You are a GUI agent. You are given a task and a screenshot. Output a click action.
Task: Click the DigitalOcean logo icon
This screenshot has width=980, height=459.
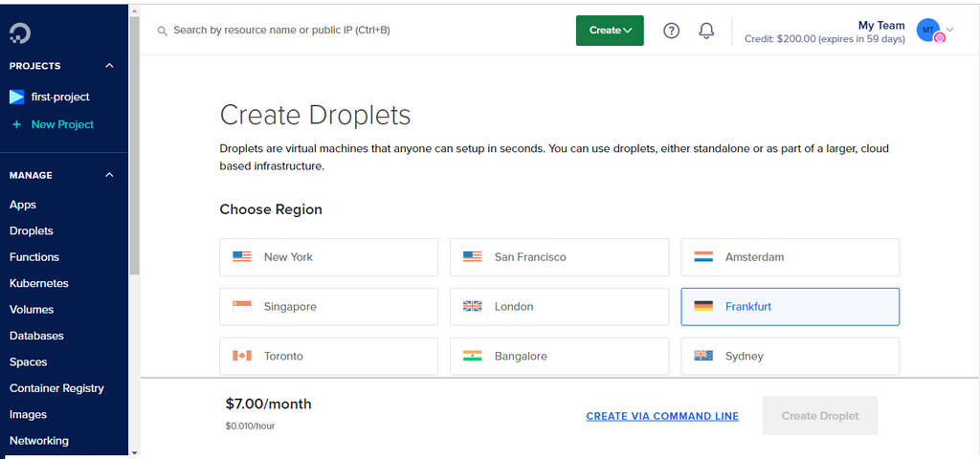coord(20,33)
